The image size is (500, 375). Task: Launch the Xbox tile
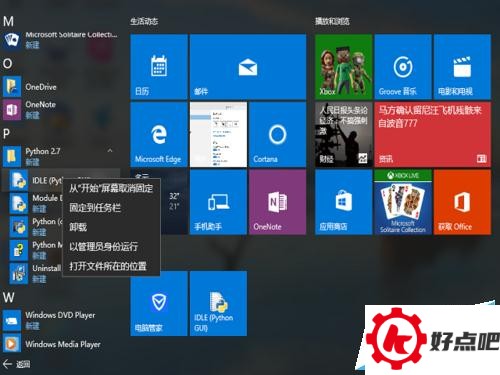point(343,67)
